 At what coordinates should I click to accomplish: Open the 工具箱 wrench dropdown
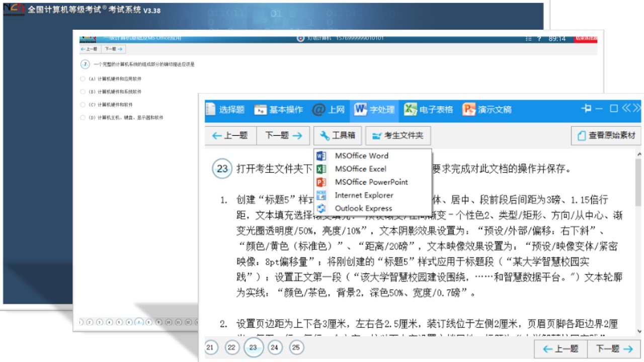[337, 135]
